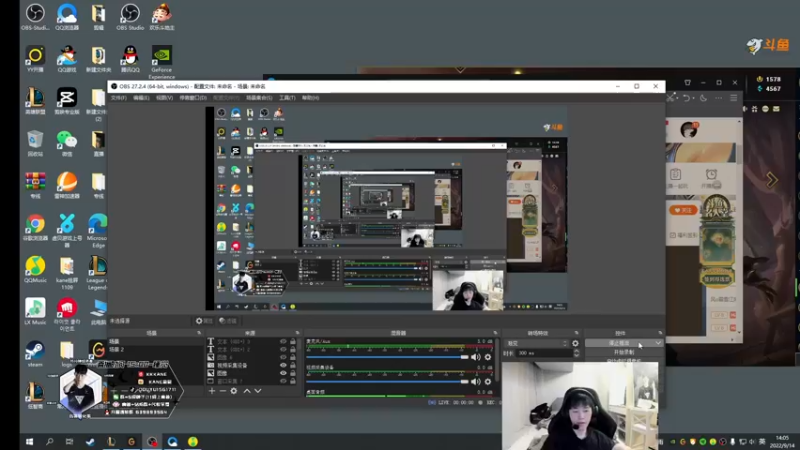
Task: Open the LX Music desktop icon
Action: click(x=35, y=312)
